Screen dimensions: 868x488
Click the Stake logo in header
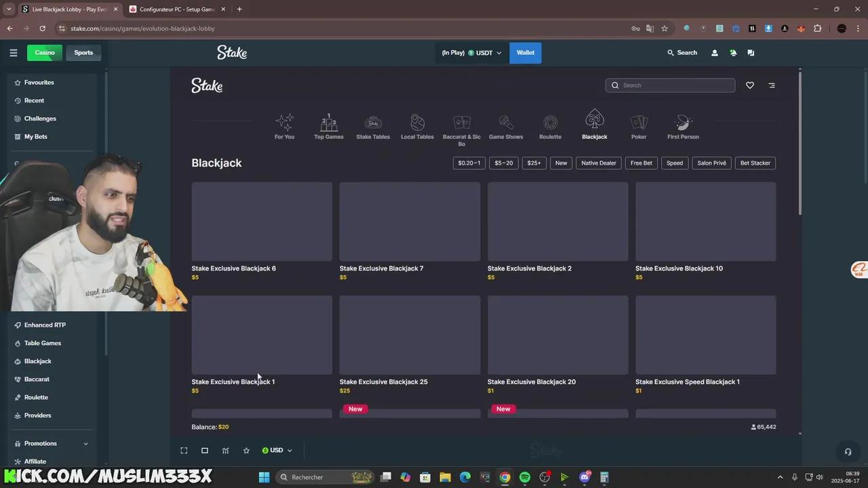click(x=232, y=52)
